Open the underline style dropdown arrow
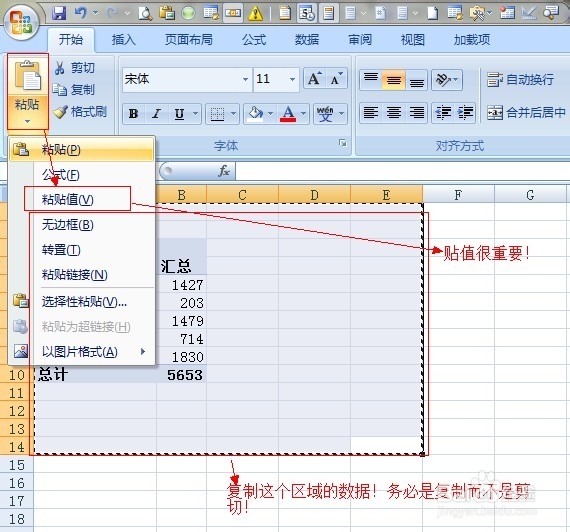 coord(195,114)
